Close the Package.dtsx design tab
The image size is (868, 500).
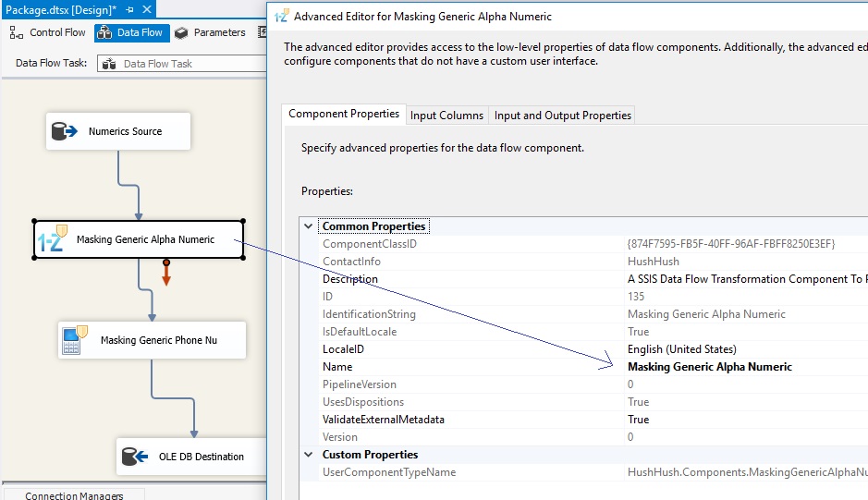coord(147,9)
